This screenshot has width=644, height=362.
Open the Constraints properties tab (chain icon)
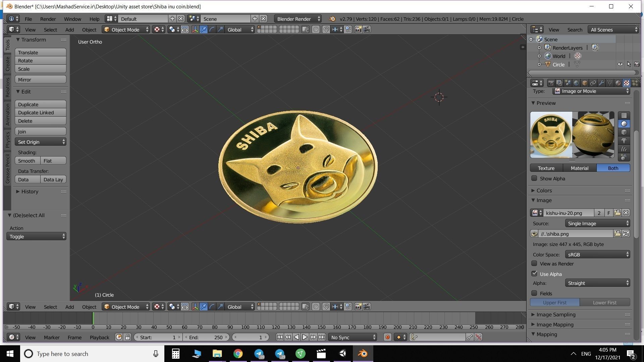tap(593, 83)
